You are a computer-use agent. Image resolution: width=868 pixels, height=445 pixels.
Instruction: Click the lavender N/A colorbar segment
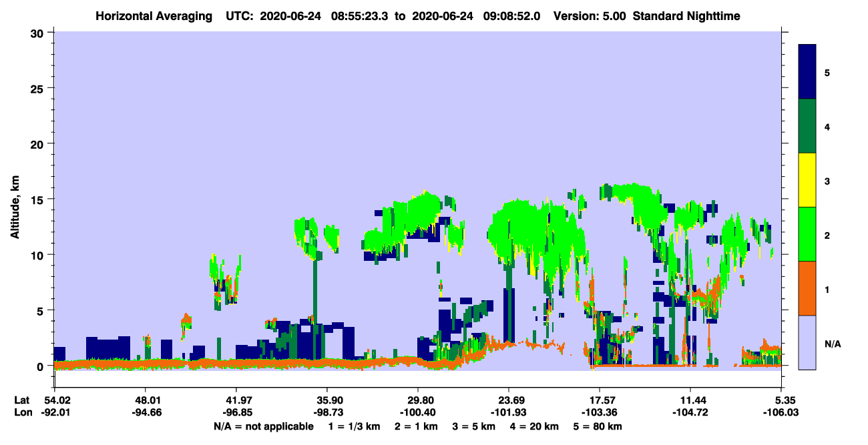[x=807, y=342]
